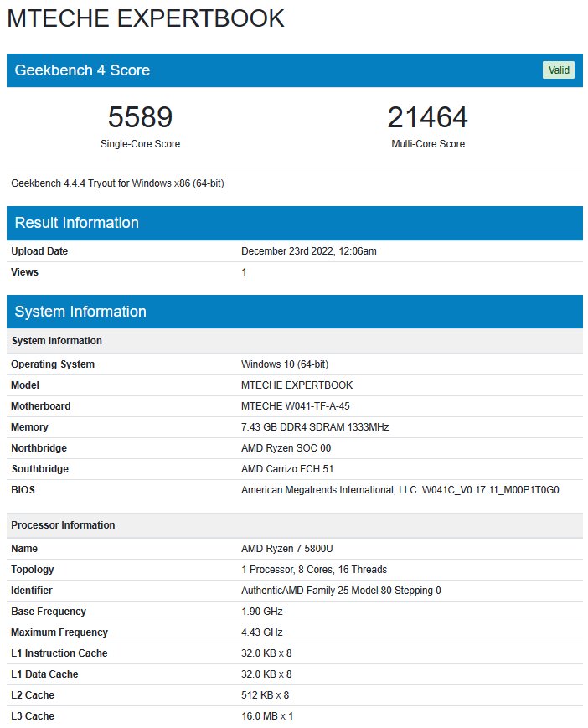Click the Motherboard label
Viewport: 588px width, 728px height.
click(41, 406)
